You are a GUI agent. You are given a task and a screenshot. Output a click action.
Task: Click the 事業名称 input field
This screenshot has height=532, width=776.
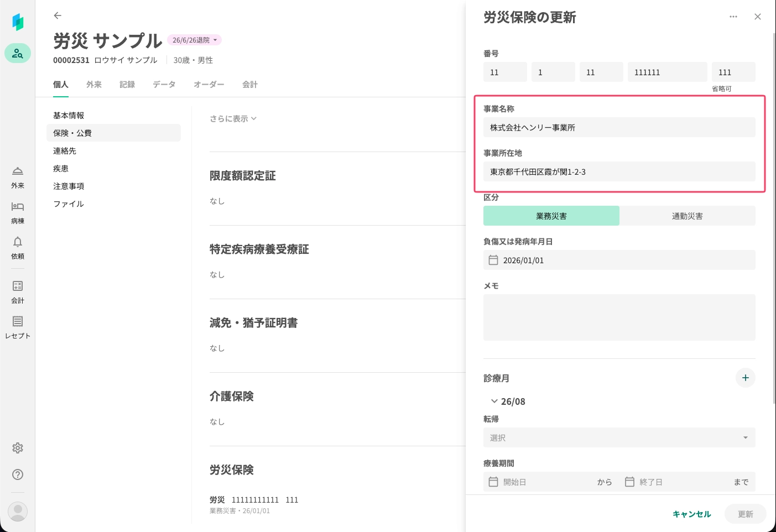tap(619, 127)
